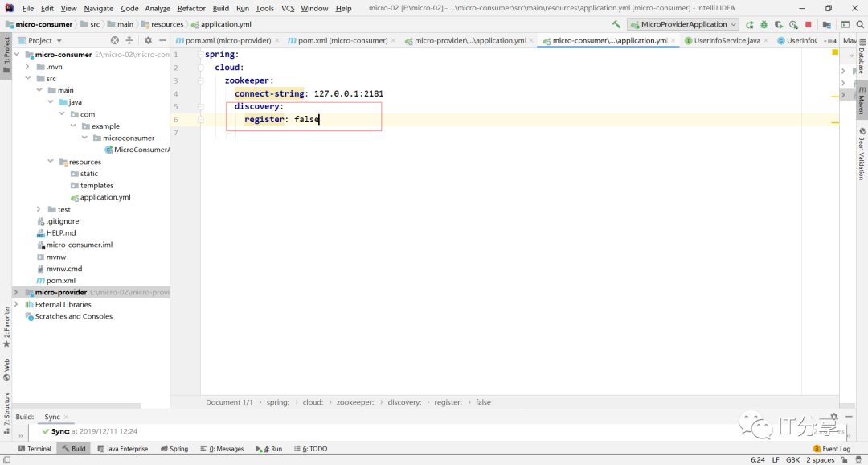Collapse the java folder

pos(51,102)
